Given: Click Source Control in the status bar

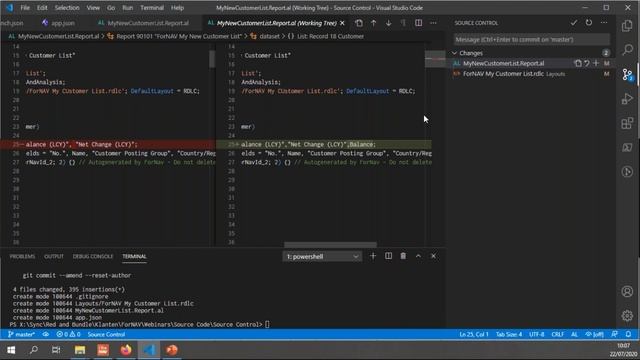Looking at the screenshot, I should pyautogui.click(x=106, y=334).
